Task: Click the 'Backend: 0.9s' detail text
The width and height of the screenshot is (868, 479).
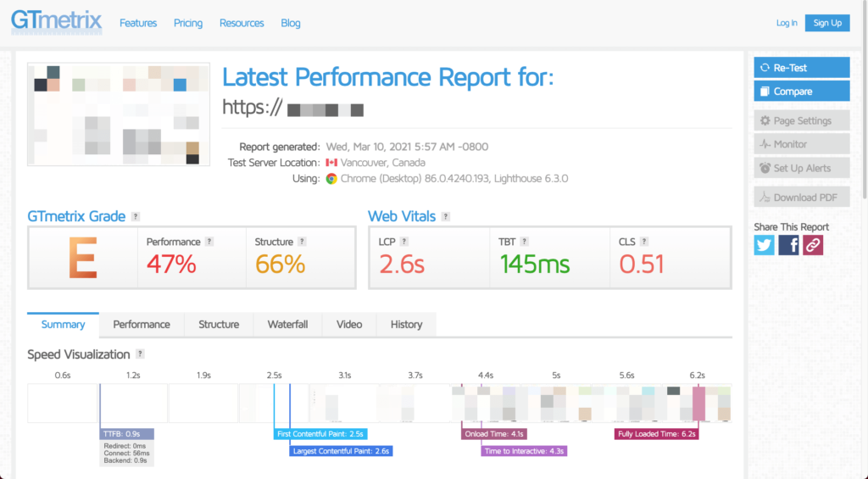Action: (x=125, y=460)
